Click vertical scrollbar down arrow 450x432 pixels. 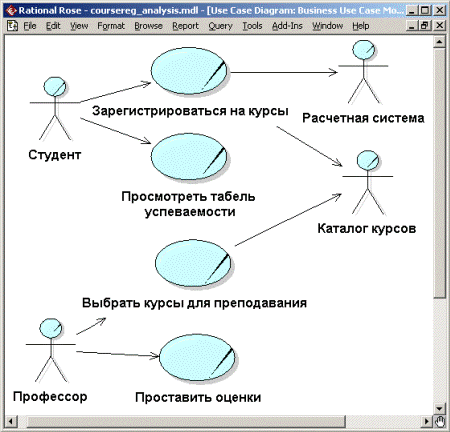coord(439,409)
